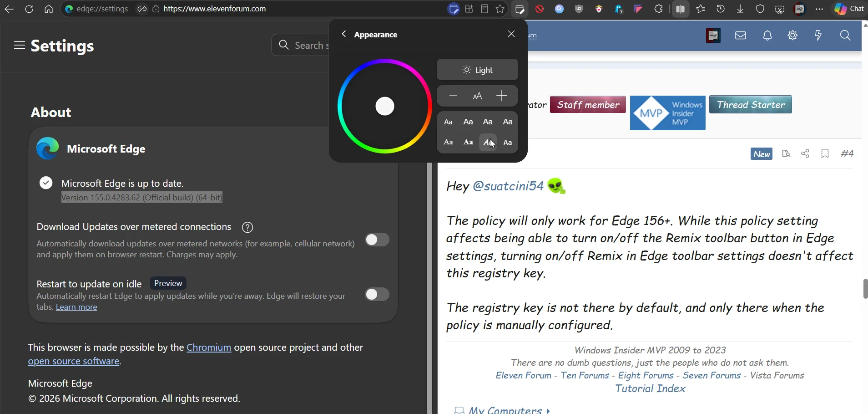Image resolution: width=868 pixels, height=414 pixels.
Task: Click the help icon beside metered connections
Action: [x=247, y=227]
